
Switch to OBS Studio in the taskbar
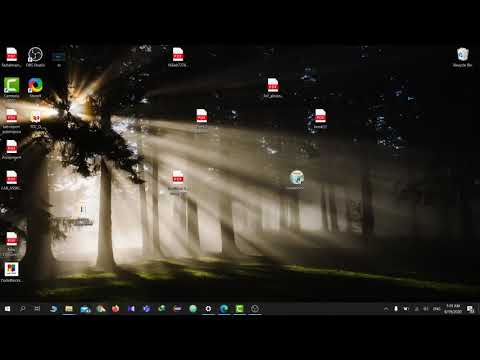255,309
